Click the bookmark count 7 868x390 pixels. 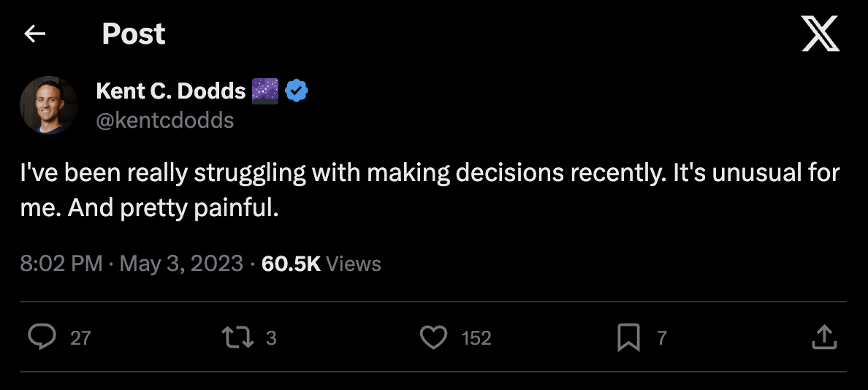click(662, 338)
